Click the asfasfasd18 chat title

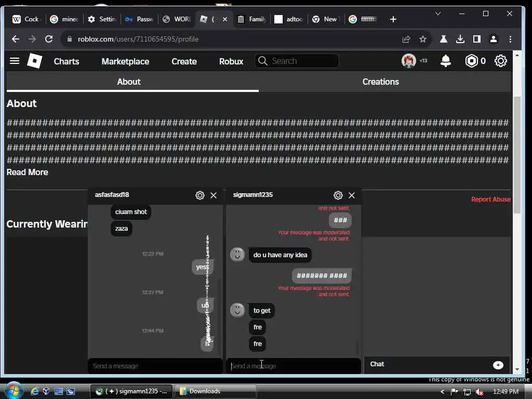(x=112, y=195)
